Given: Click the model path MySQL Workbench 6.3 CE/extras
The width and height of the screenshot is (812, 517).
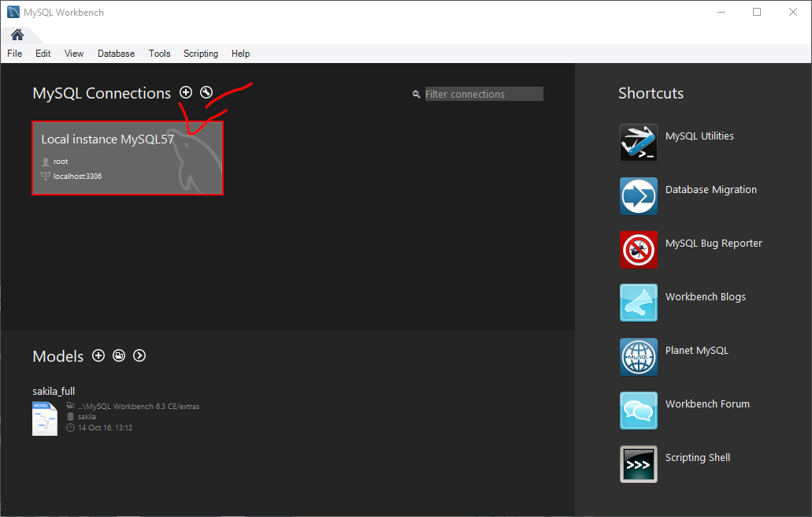Looking at the screenshot, I should tap(139, 406).
